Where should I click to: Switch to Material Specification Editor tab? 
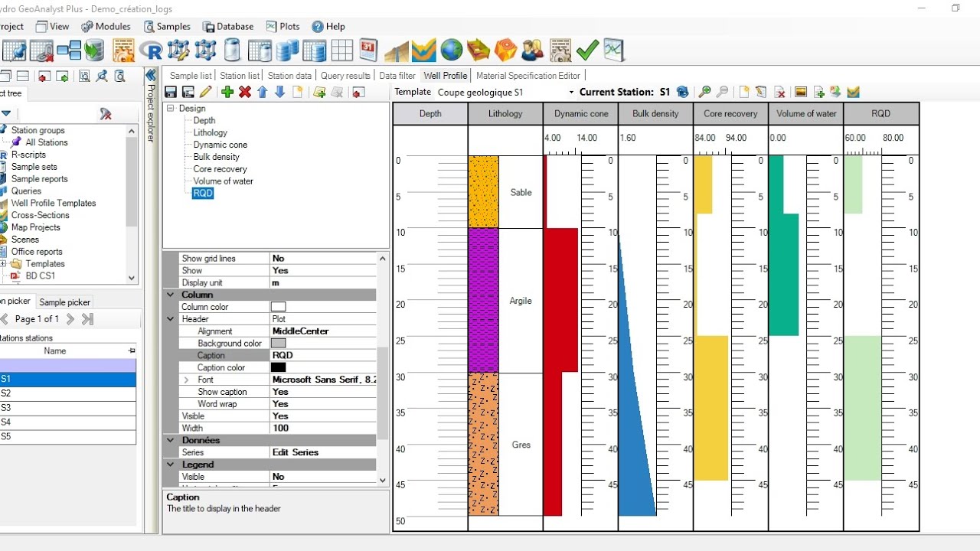tap(528, 76)
